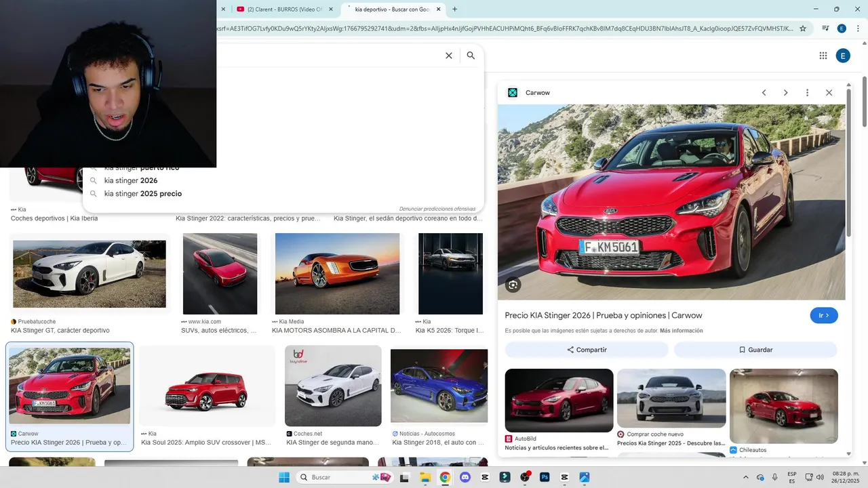This screenshot has width=868, height=488.
Task: Open Discord from taskbar
Action: (x=465, y=477)
